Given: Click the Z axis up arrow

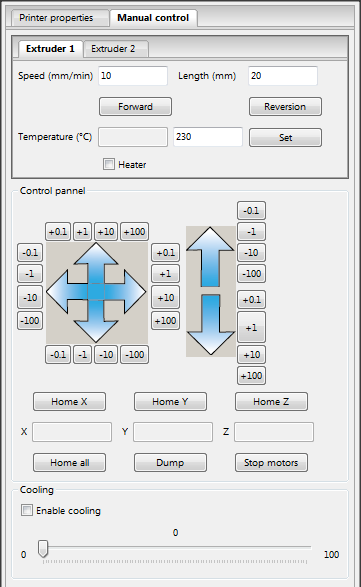Looking at the screenshot, I should click(x=210, y=257).
